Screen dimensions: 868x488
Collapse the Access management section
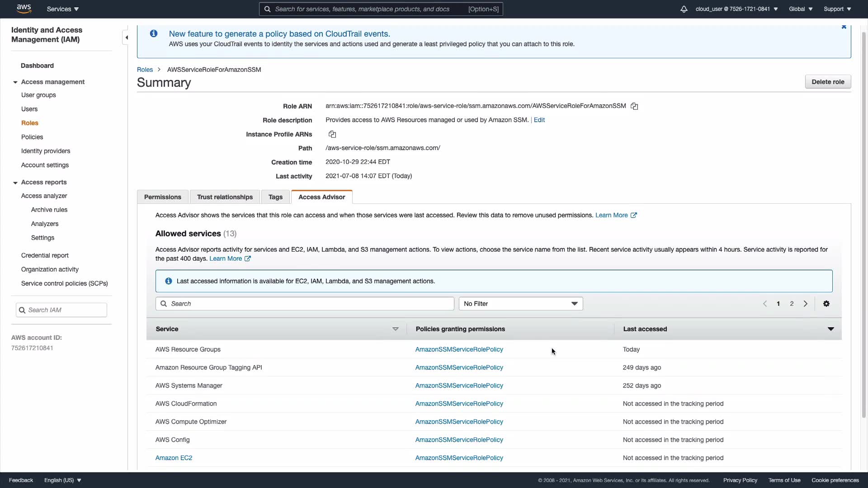[x=15, y=82]
